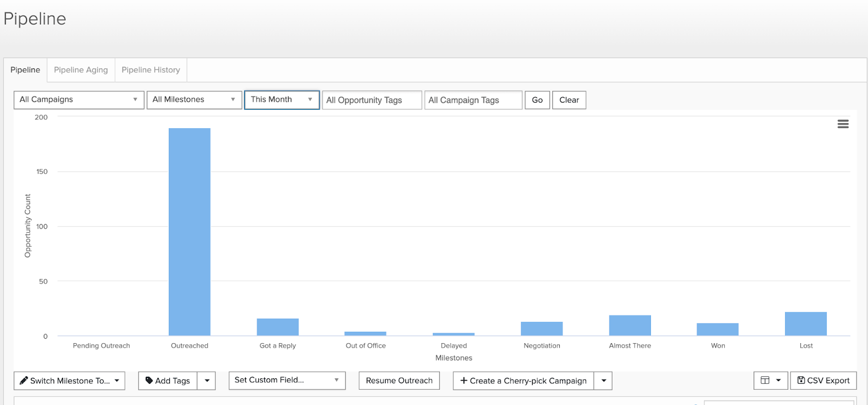Screen dimensions: 868x405
Task: Click the Pipeline page heading
Action: (35, 19)
